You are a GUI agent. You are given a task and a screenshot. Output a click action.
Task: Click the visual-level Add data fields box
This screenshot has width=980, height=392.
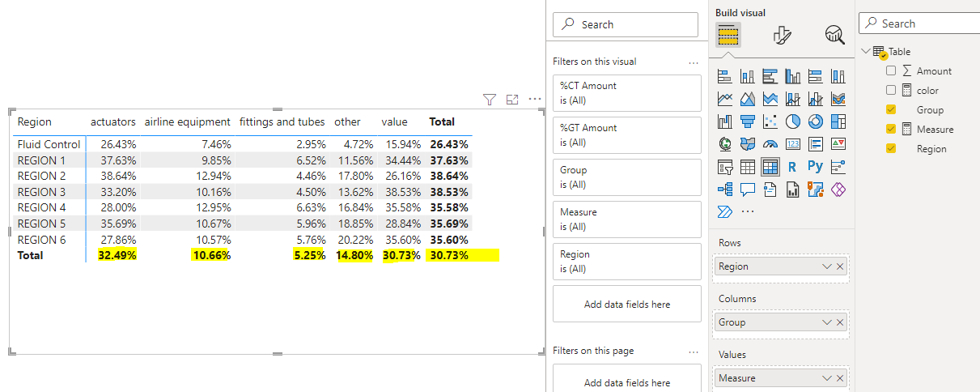[626, 305]
